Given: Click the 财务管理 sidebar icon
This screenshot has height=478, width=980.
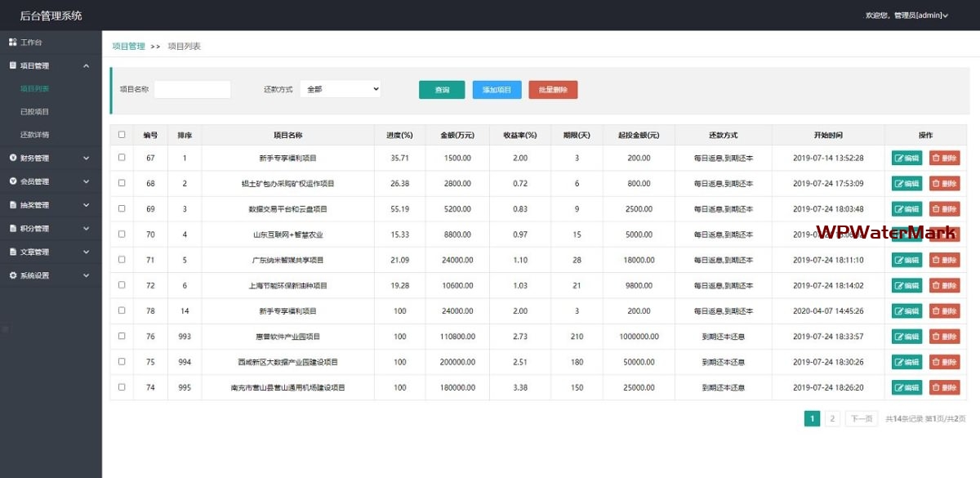Looking at the screenshot, I should click(13, 158).
